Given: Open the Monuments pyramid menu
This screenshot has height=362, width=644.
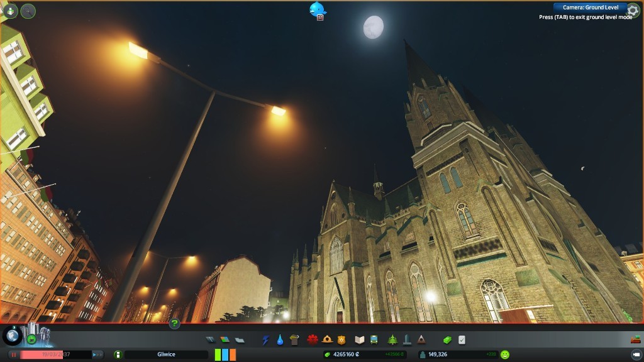Looking at the screenshot, I should point(421,339).
